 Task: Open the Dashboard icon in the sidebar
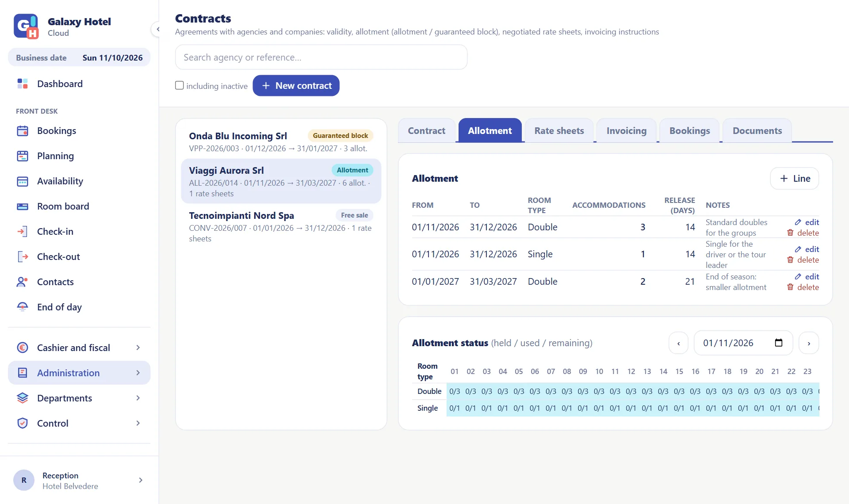23,84
